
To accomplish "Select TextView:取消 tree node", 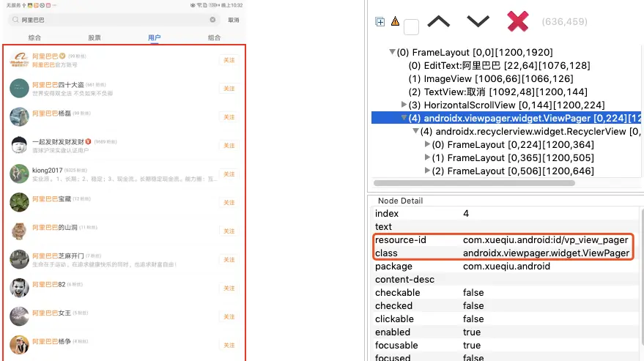I will point(497,92).
